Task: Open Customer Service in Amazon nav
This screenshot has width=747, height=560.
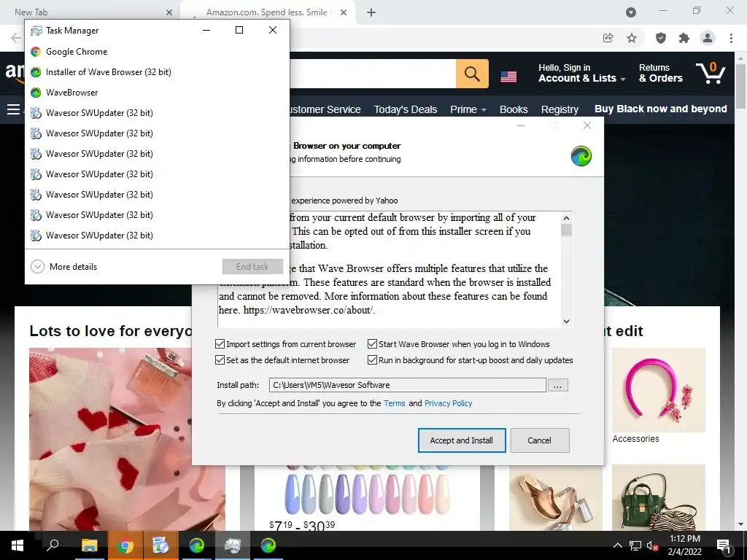Action: [x=325, y=109]
